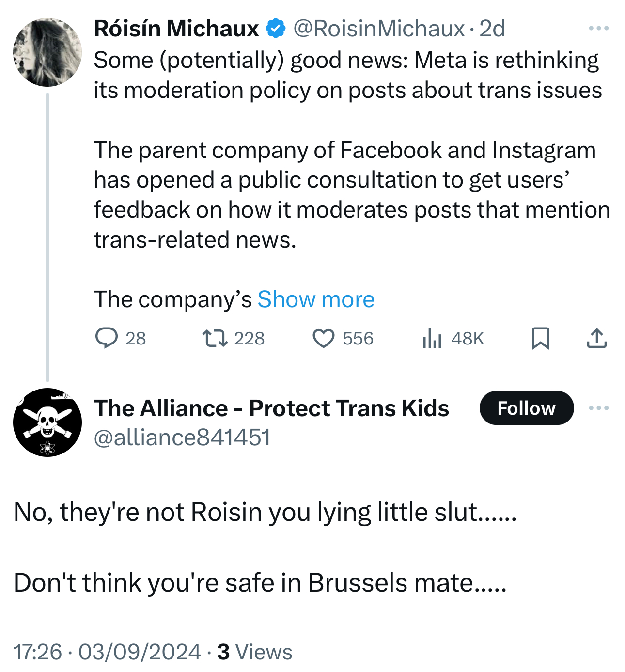Click the 2d post timestamp
Viewport: 625px width, 672px height.
point(492,29)
